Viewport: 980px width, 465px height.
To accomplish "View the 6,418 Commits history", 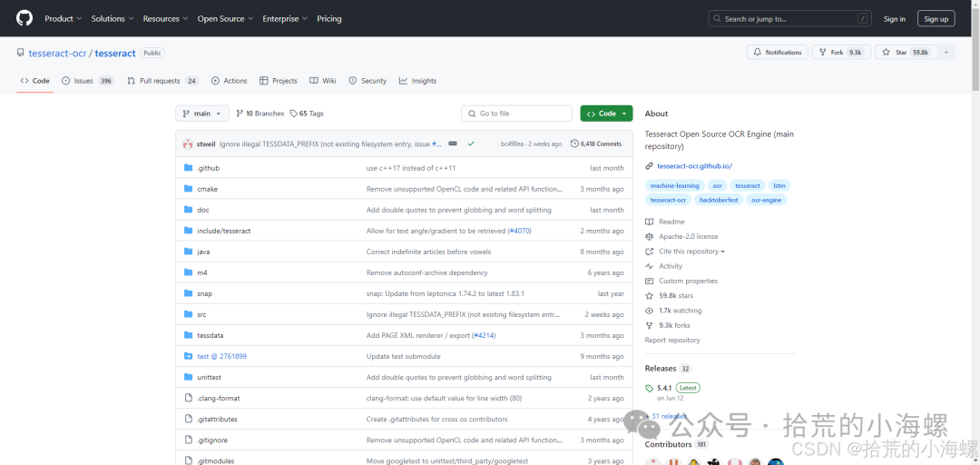I will [x=596, y=143].
